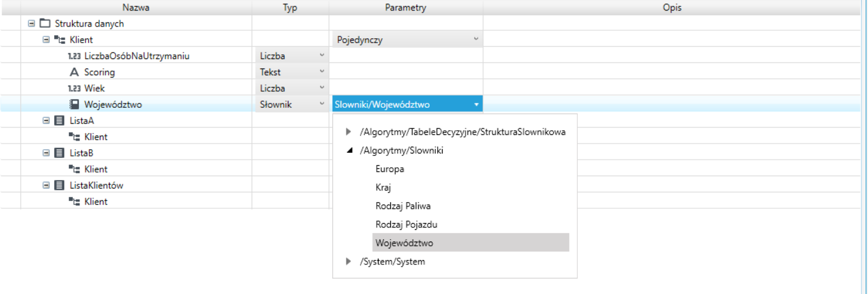Click dictionary icon next to Województwo field
868x294 pixels.
pos(75,104)
